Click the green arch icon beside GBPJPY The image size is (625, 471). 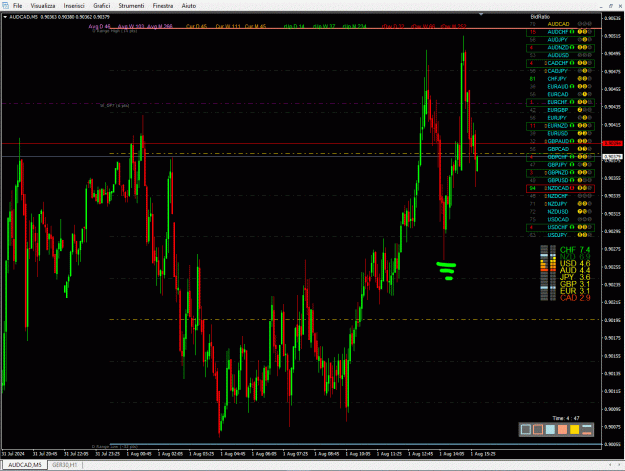(572, 165)
